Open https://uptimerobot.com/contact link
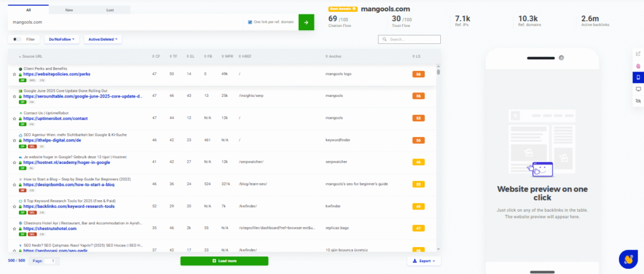 pyautogui.click(x=55, y=119)
